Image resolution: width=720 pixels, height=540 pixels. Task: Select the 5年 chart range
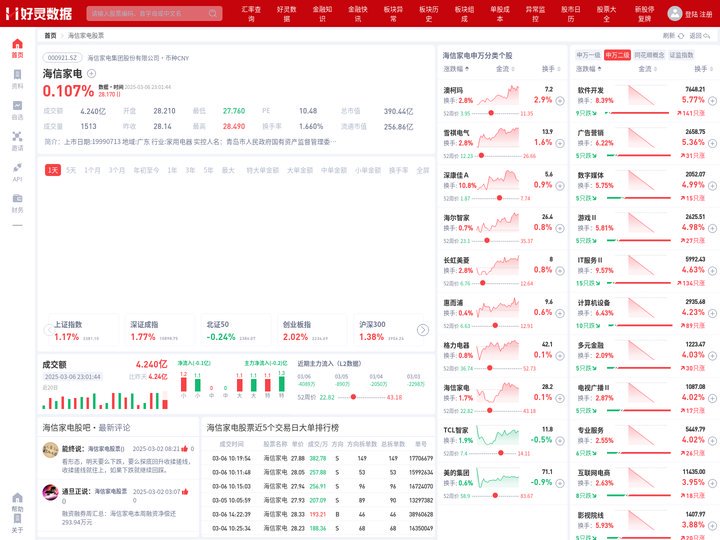click(x=208, y=170)
